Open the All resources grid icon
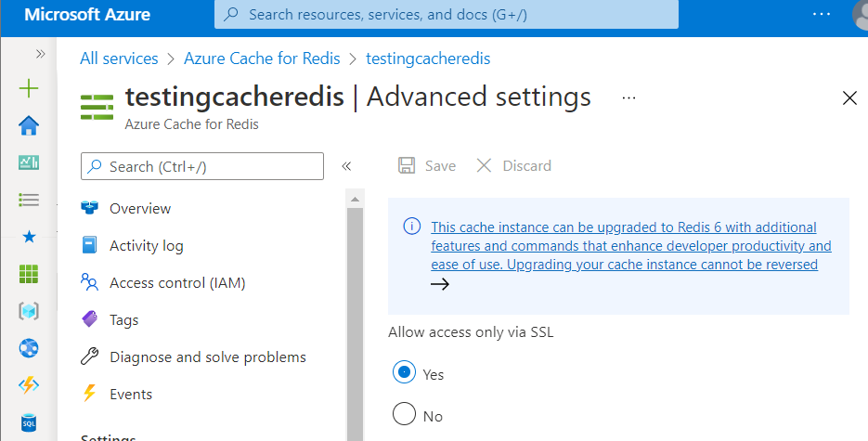 [x=29, y=274]
